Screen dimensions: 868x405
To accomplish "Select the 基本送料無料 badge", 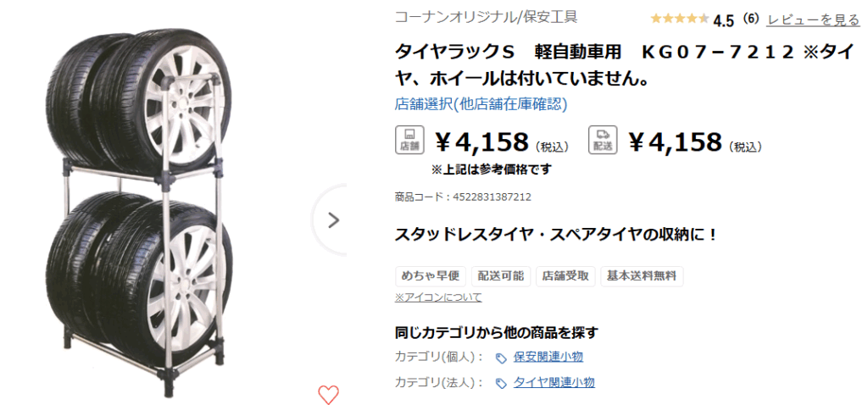I will pyautogui.click(x=642, y=276).
